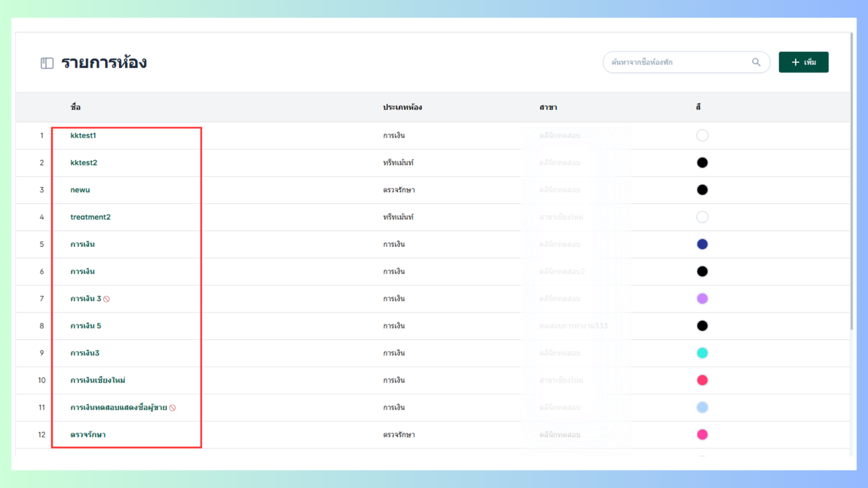Click the magnifier icon in the search box
The height and width of the screenshot is (488, 868).
click(756, 62)
